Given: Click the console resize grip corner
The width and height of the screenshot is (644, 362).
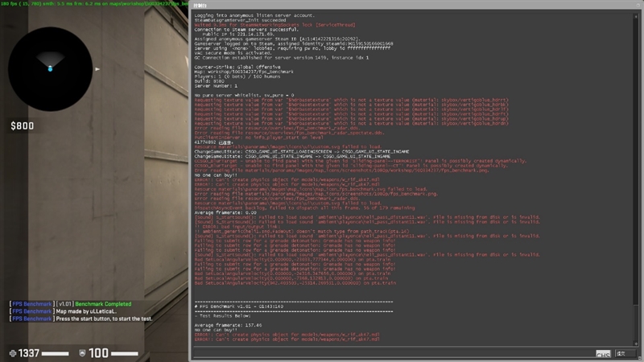Looking at the screenshot, I should [641, 359].
